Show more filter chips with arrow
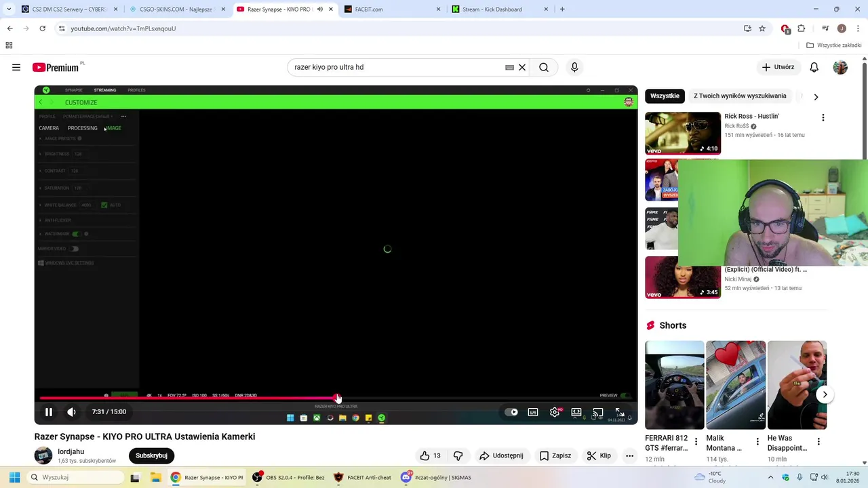 (x=816, y=96)
